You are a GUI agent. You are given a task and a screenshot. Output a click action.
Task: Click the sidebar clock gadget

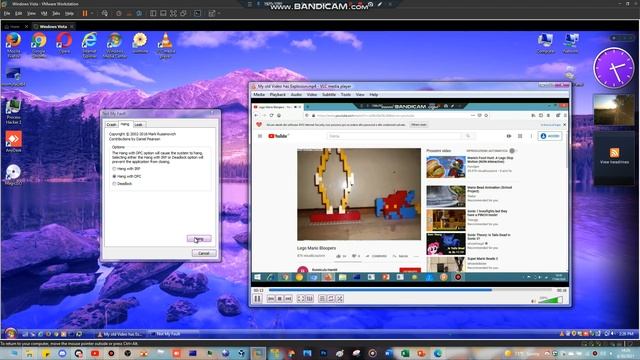614,68
